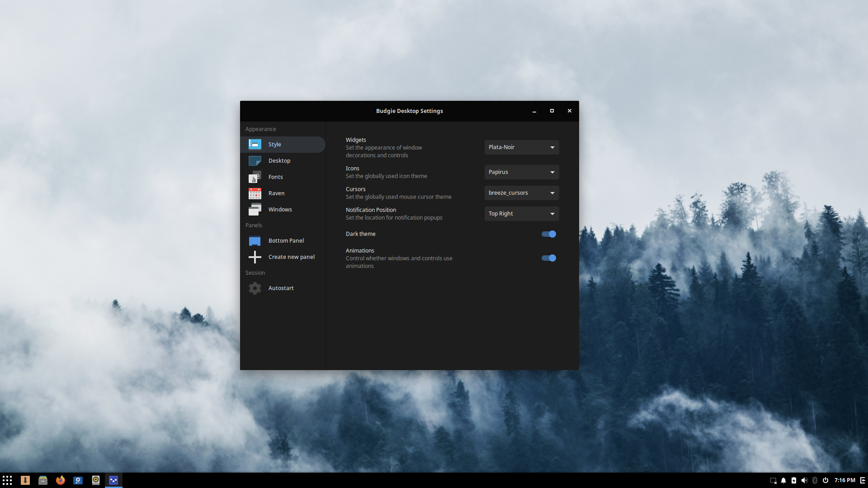Click the 7:16 PM clock

click(844, 480)
